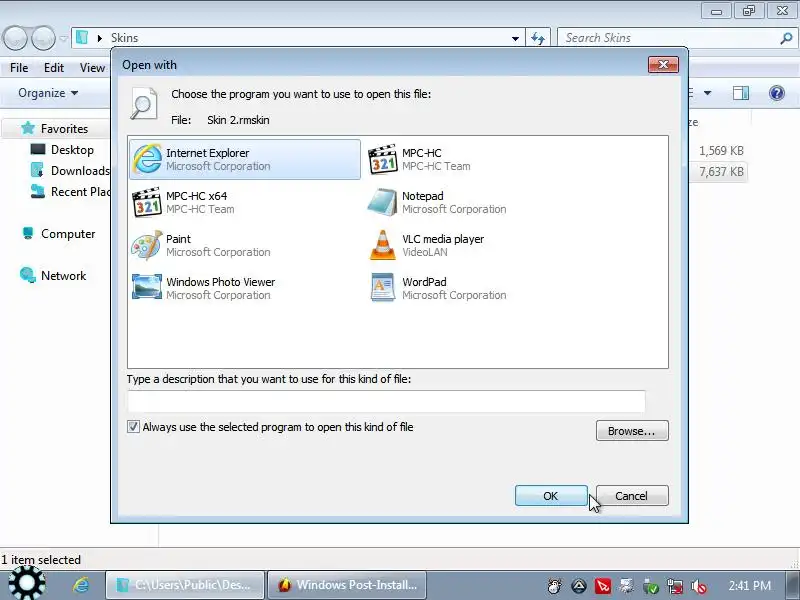The height and width of the screenshot is (600, 800).
Task: Launch Internet Explorer from the taskbar
Action: coord(81,585)
